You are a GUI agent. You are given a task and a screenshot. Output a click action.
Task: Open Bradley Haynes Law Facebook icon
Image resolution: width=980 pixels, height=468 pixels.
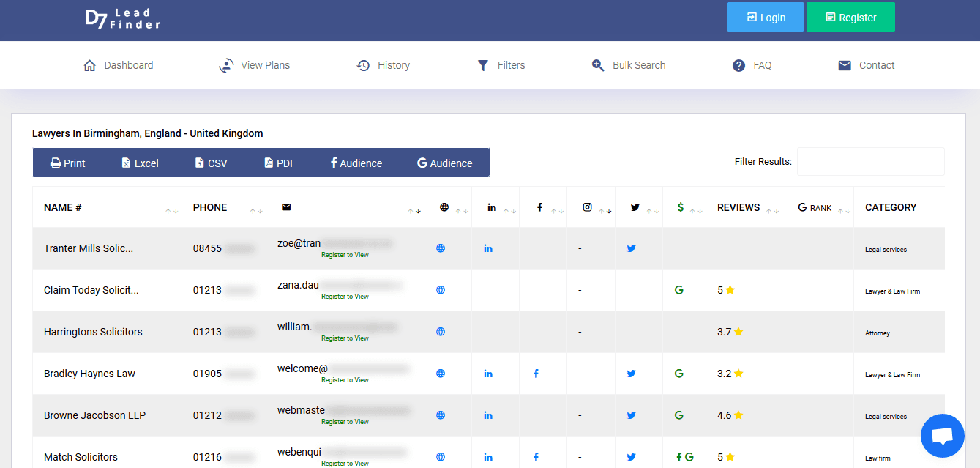[x=536, y=374]
